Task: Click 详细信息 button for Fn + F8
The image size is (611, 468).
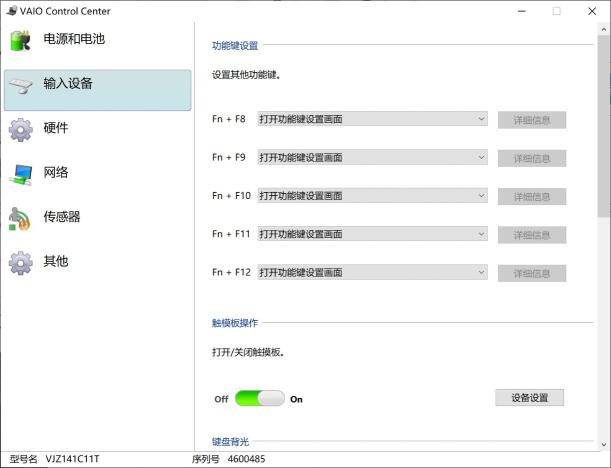Action: point(532,120)
